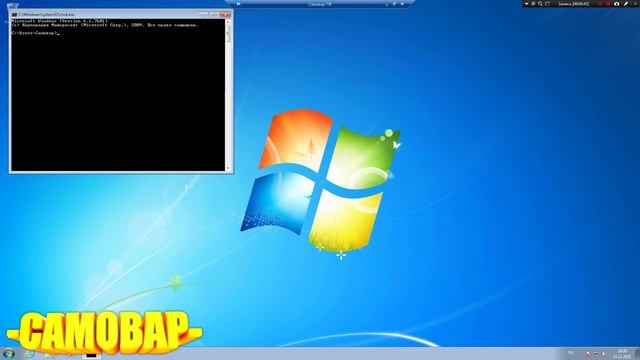Select the cmd.exe taskbar button
Screen dimensions: 640x360
[91, 355]
